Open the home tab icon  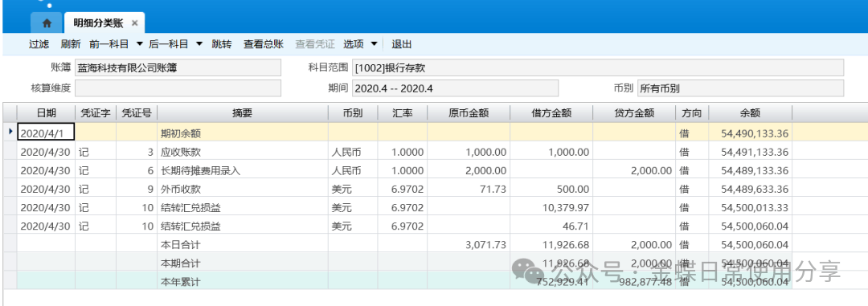click(47, 23)
